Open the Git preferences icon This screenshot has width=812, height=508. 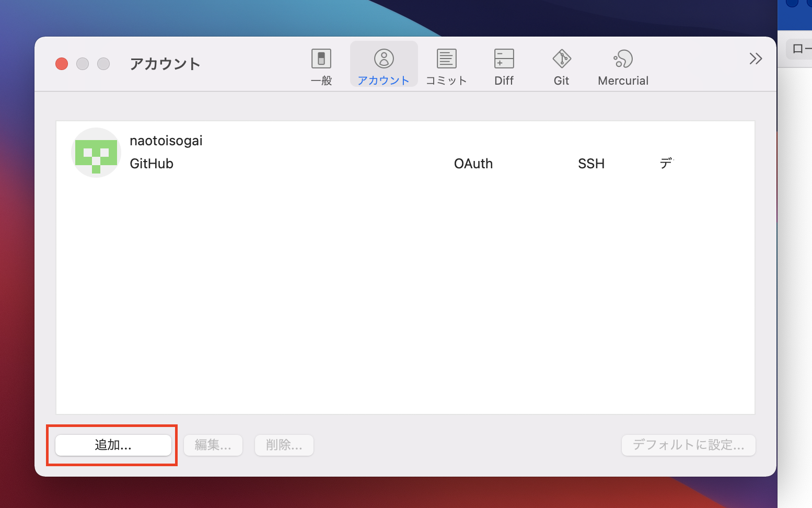click(x=561, y=64)
